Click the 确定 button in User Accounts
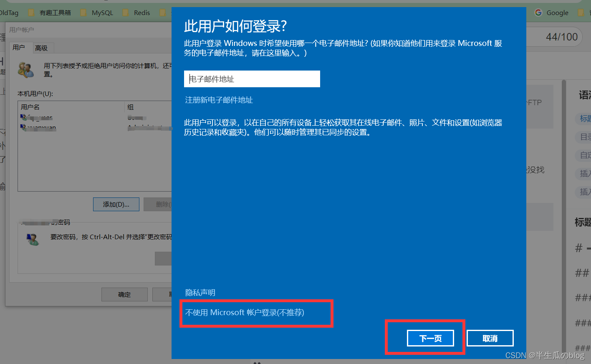 coord(124,294)
